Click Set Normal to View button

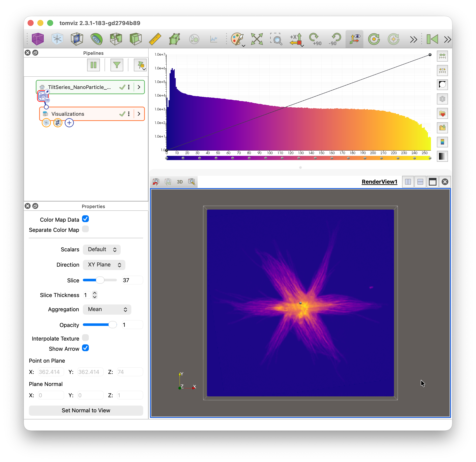[x=86, y=411]
